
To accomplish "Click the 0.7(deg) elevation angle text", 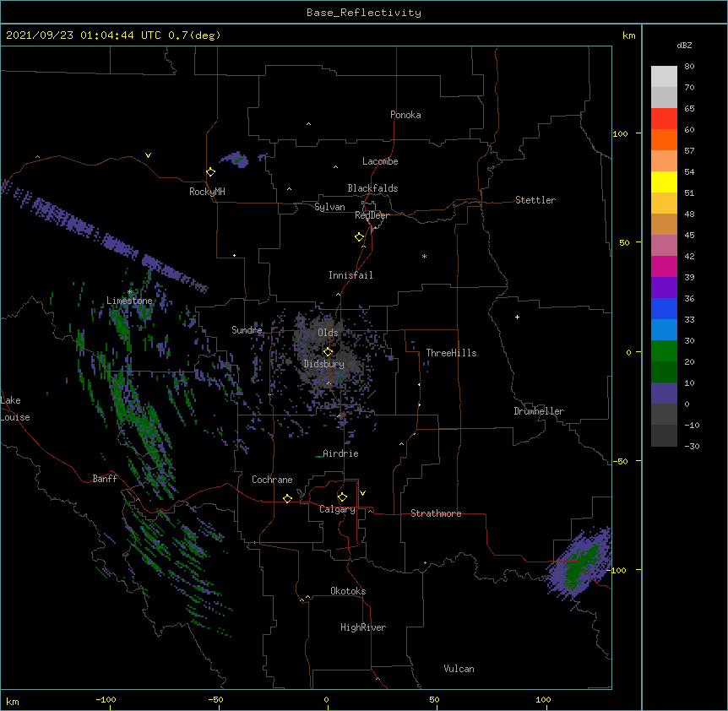I will point(194,35).
